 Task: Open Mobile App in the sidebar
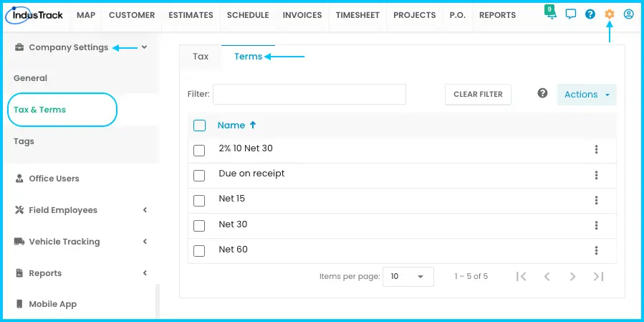click(x=52, y=304)
